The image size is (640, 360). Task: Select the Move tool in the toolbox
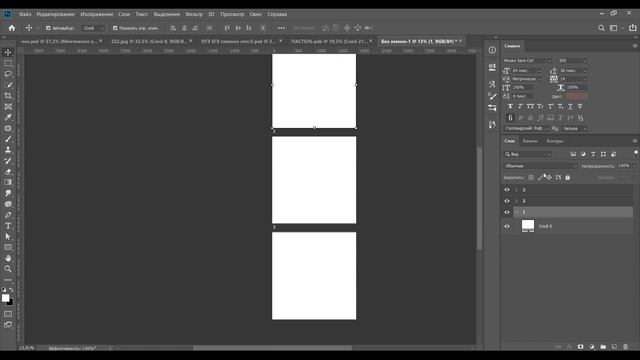[8, 52]
